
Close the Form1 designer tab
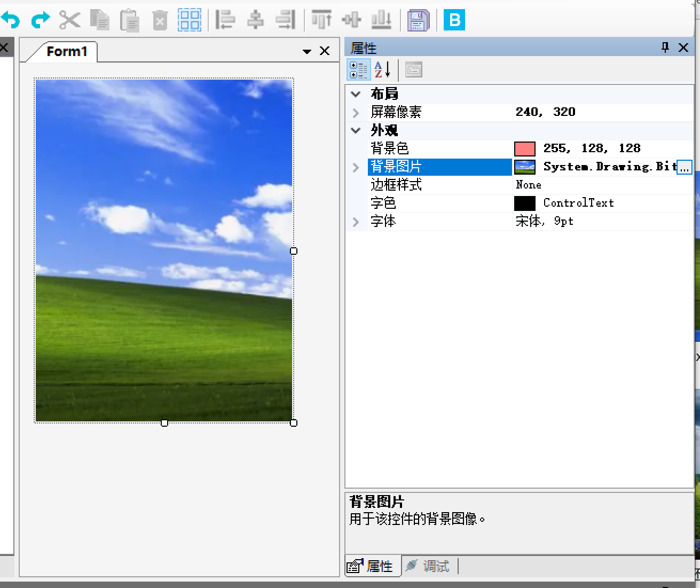(325, 51)
